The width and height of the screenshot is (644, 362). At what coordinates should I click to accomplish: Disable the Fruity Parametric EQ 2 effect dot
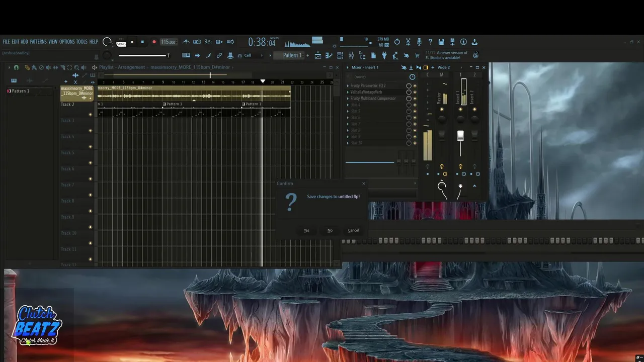415,86
